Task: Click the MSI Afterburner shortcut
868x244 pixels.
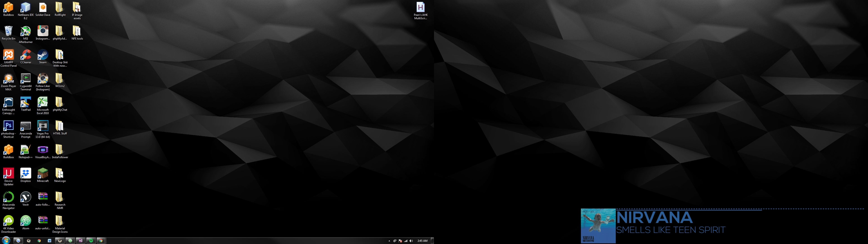Action: coord(26,34)
